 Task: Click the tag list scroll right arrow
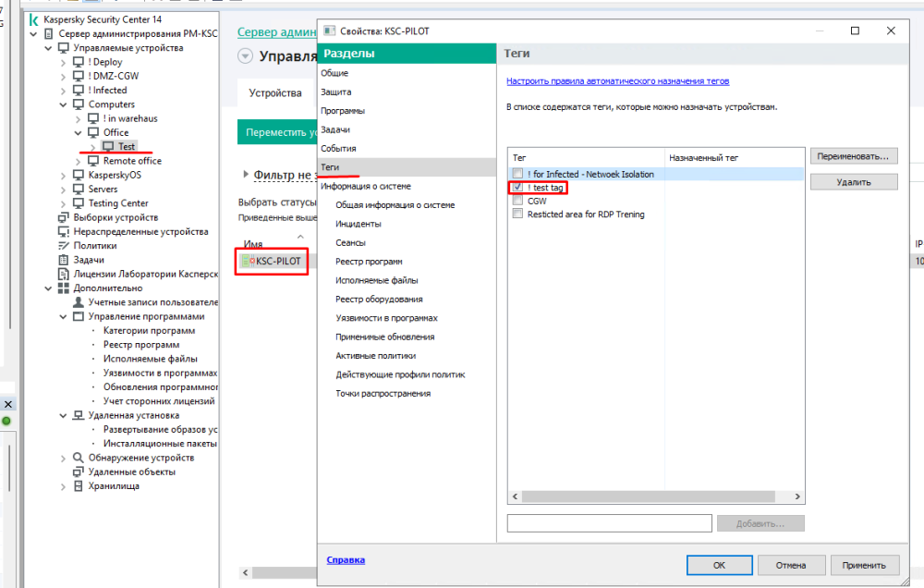click(797, 496)
